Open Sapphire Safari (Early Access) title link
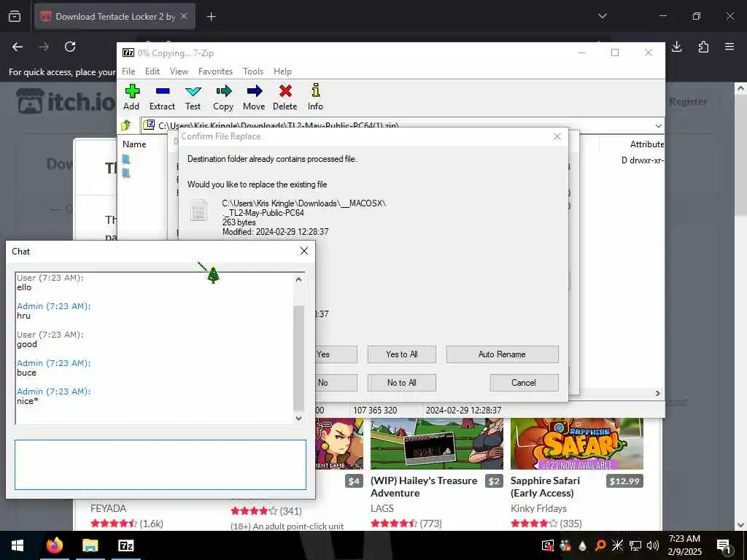Screen dimensions: 747x560 tap(546, 486)
